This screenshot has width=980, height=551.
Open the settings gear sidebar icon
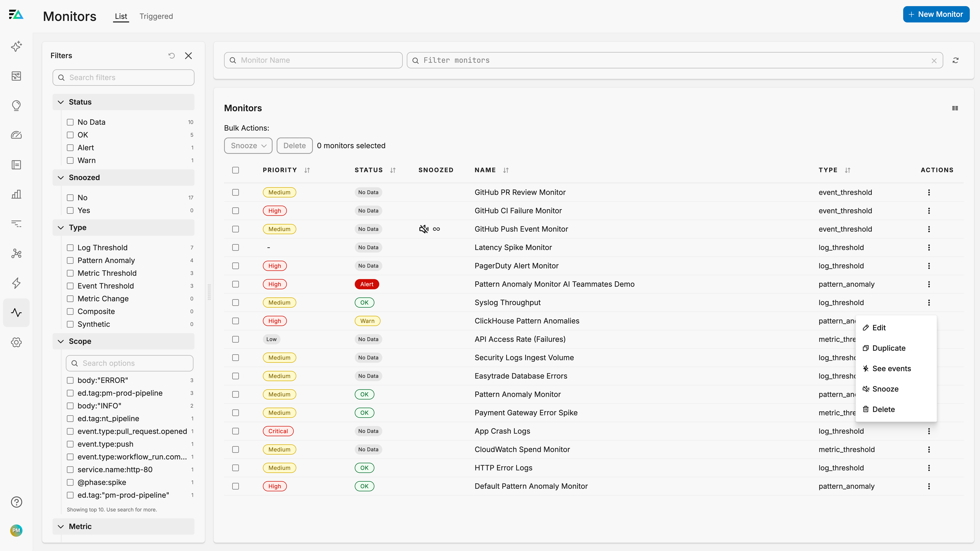coord(16,342)
